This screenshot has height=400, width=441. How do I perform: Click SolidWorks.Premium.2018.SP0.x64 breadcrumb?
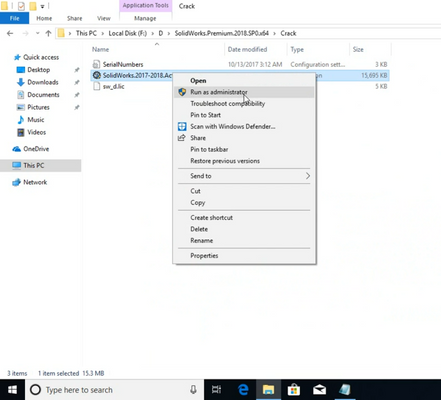(222, 33)
